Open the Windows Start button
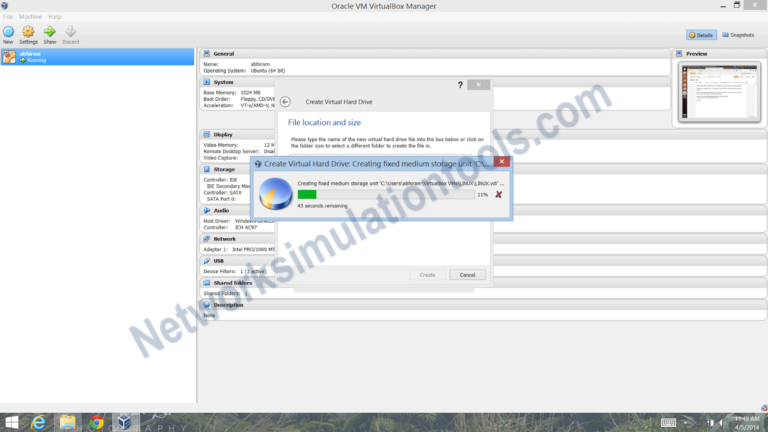This screenshot has height=432, width=768. coord(11,422)
